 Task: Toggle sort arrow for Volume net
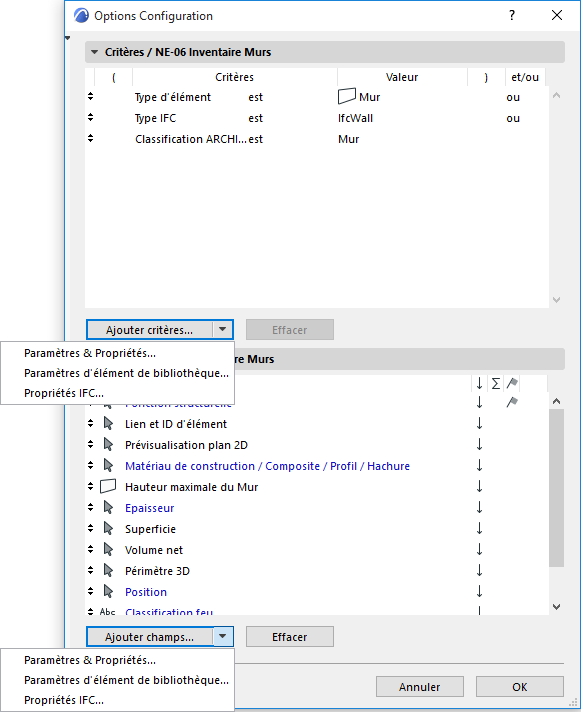[479, 549]
